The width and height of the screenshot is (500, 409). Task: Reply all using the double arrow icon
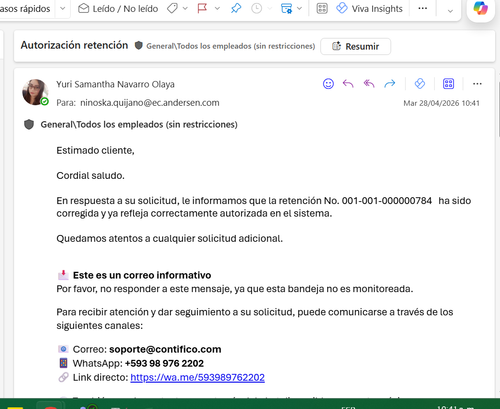(369, 84)
